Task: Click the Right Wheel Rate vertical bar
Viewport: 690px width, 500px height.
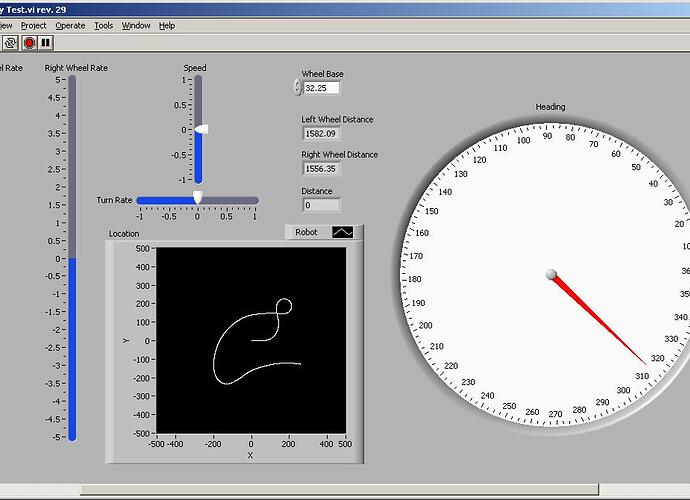Action: pyautogui.click(x=72, y=258)
